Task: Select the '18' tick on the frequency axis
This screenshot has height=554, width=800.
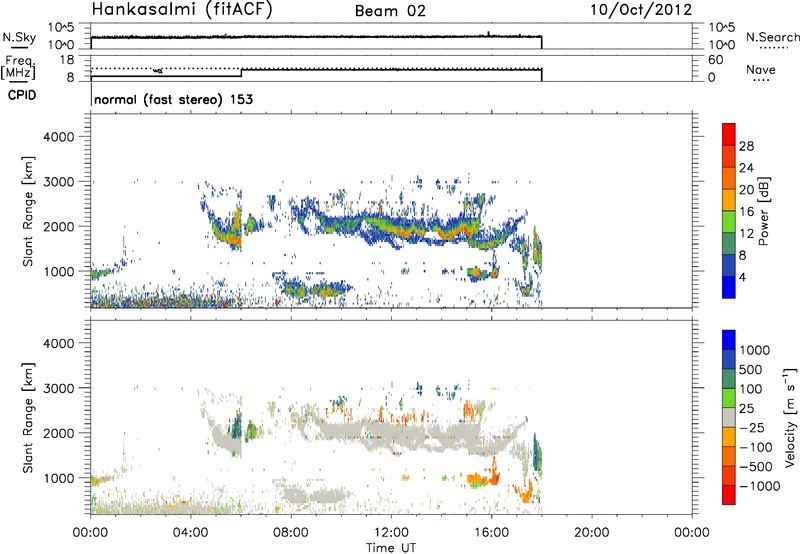Action: 66,60
